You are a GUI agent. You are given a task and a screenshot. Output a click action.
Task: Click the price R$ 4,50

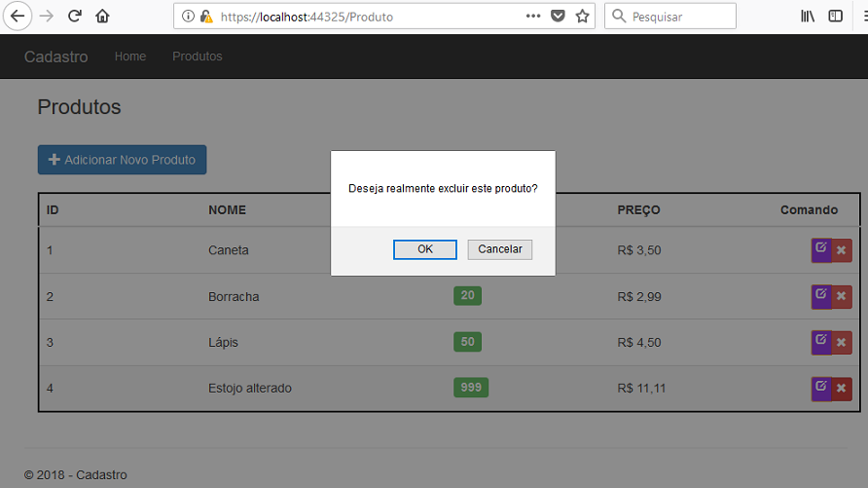click(x=639, y=342)
